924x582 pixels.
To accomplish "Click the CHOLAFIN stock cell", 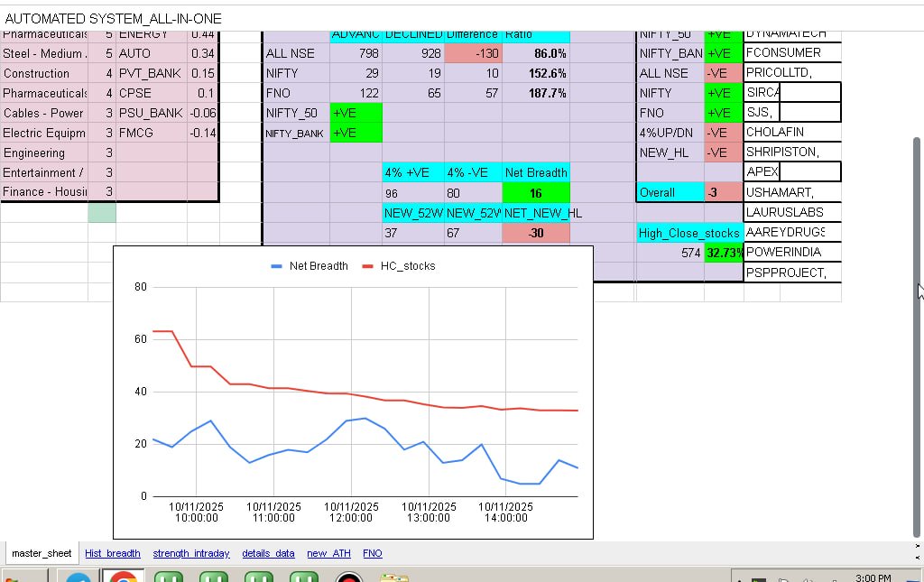I will click(792, 132).
